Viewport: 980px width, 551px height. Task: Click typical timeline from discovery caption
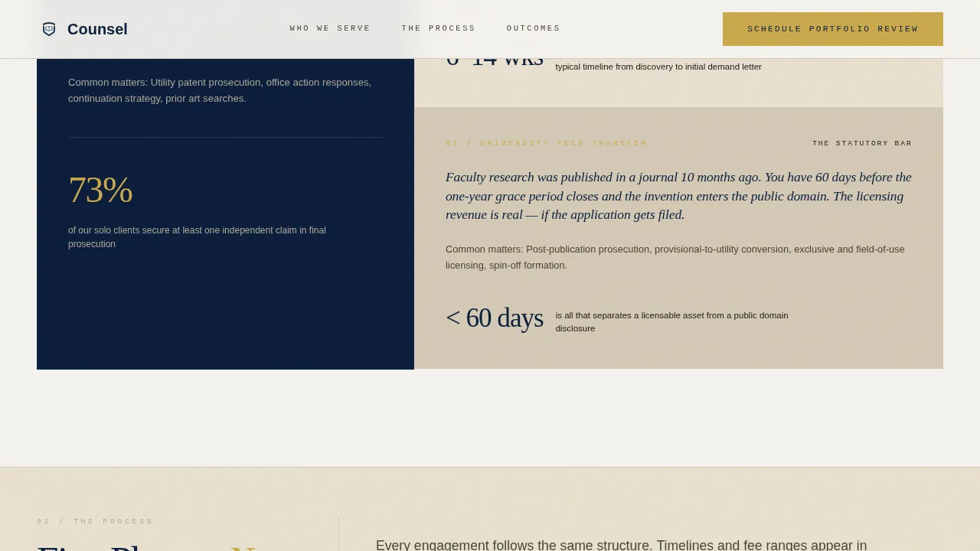pos(658,67)
